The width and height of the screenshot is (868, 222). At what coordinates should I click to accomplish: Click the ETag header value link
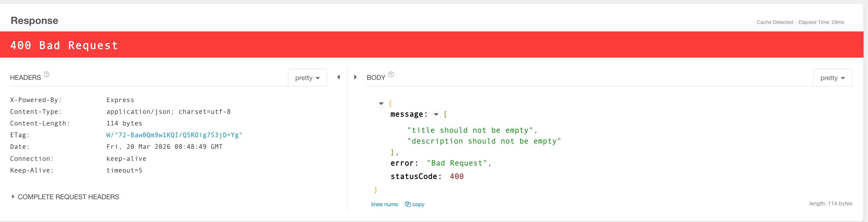pos(174,135)
